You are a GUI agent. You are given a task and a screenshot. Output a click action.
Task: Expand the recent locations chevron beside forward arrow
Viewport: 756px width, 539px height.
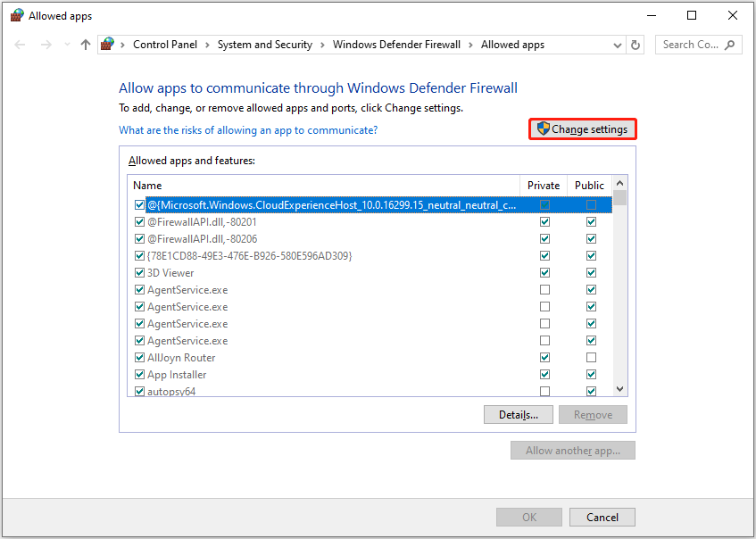(x=66, y=44)
